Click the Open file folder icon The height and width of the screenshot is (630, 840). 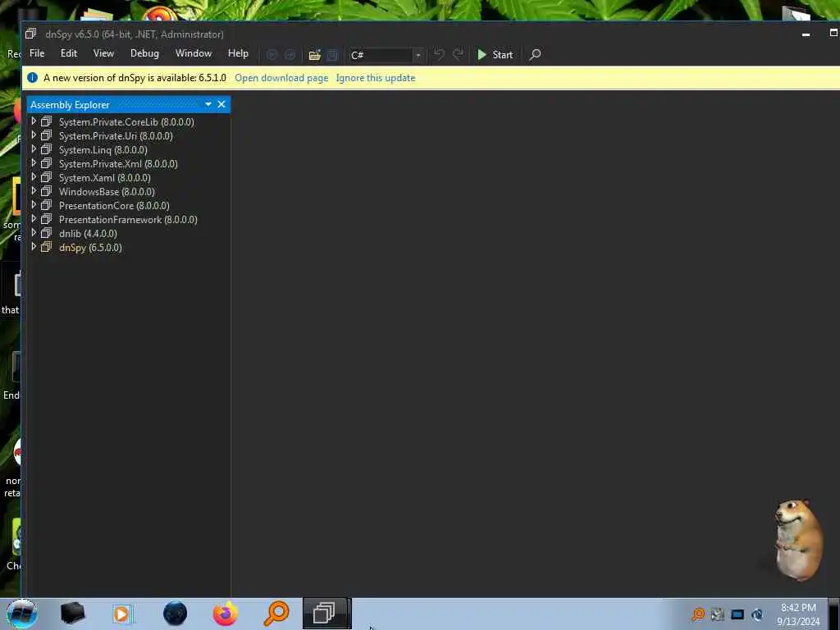click(314, 55)
